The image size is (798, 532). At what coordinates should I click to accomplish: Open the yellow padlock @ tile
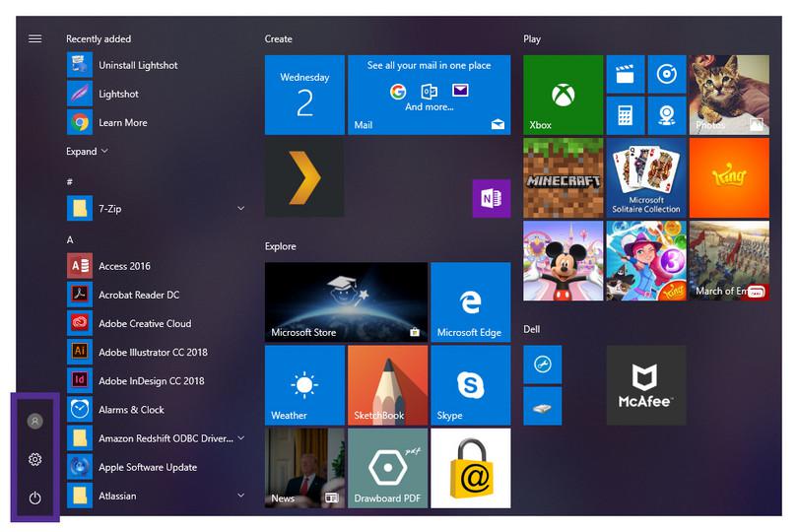[x=470, y=468]
